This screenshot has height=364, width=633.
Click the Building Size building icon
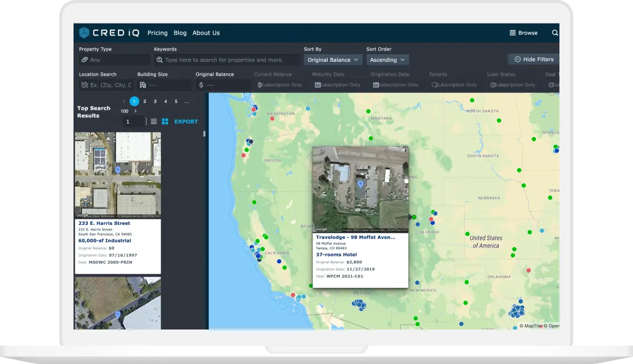tap(143, 85)
